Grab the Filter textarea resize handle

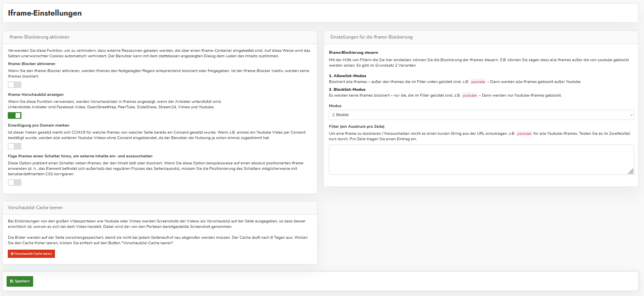tap(631, 171)
